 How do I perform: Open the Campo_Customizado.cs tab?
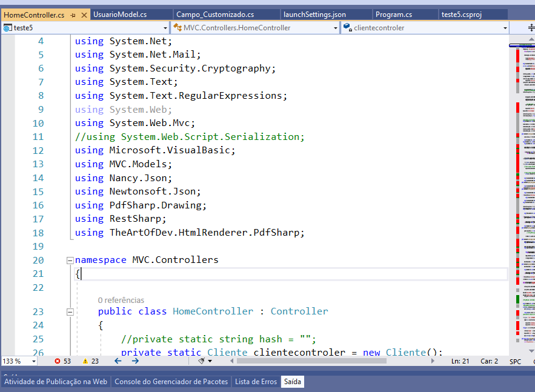tap(215, 15)
